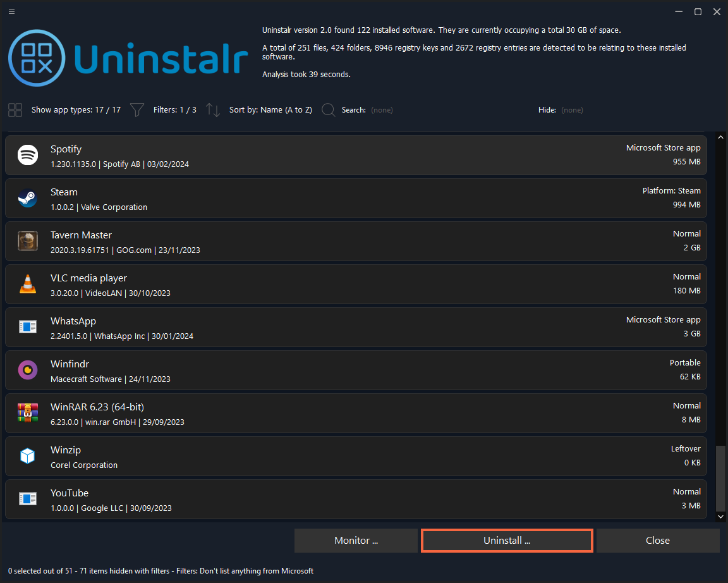Click the sort arrows icon
This screenshot has height=583, width=728.
212,110
